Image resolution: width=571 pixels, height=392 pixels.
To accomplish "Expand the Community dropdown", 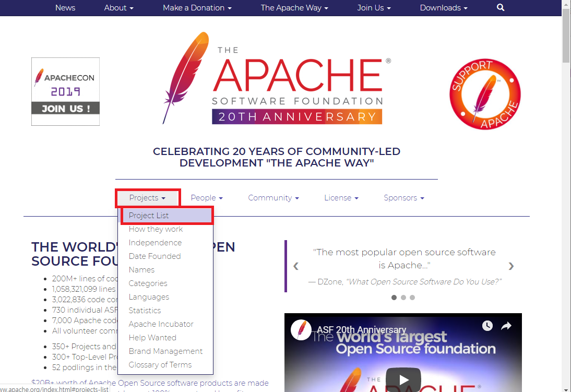I will (x=273, y=198).
